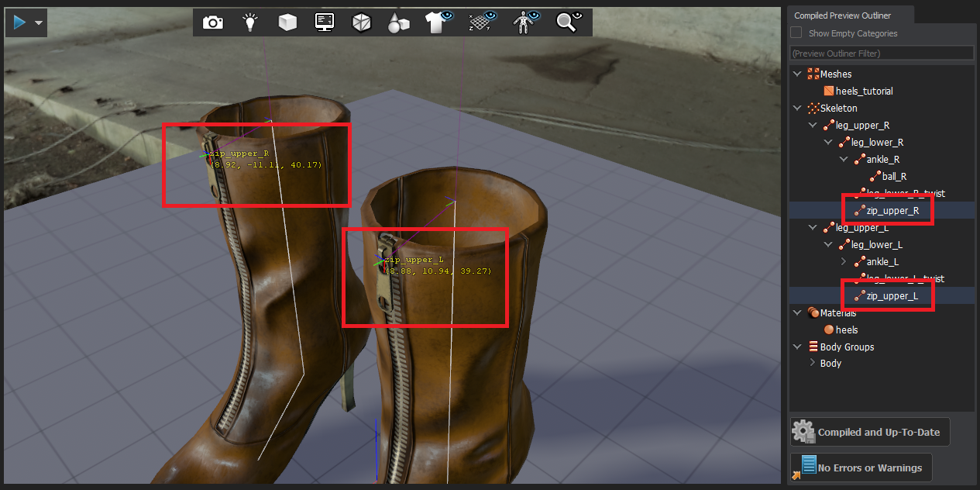The height and width of the screenshot is (490, 980).
Task: Enable the Show Empty Categories checkbox
Action: pos(796,33)
